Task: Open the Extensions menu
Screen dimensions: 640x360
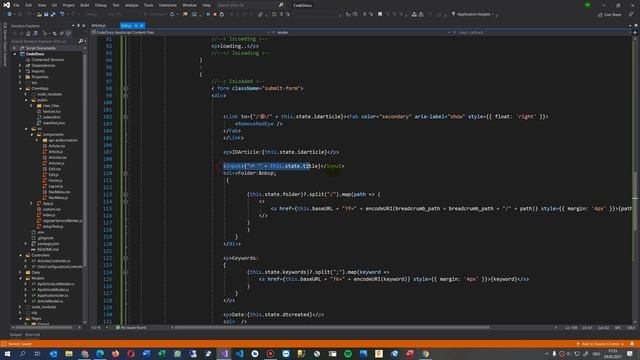Action: (x=168, y=5)
